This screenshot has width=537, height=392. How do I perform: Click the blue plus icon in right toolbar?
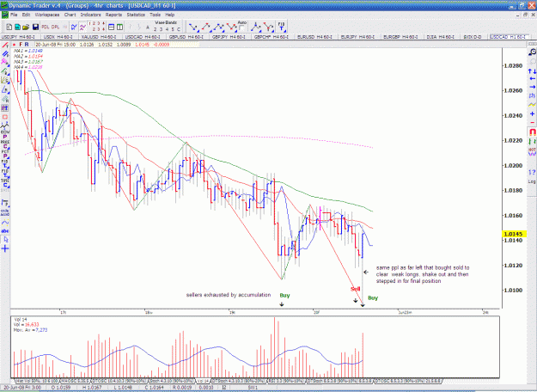tap(532, 113)
